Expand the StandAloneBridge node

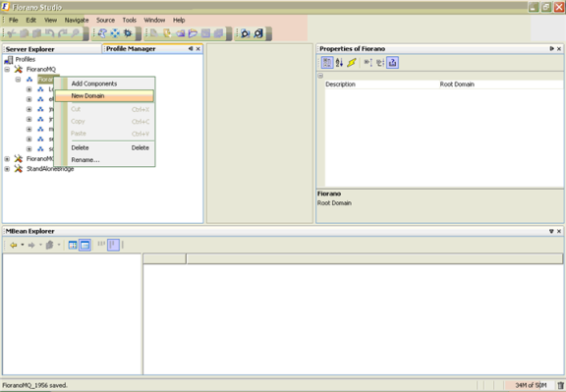[x=7, y=169]
